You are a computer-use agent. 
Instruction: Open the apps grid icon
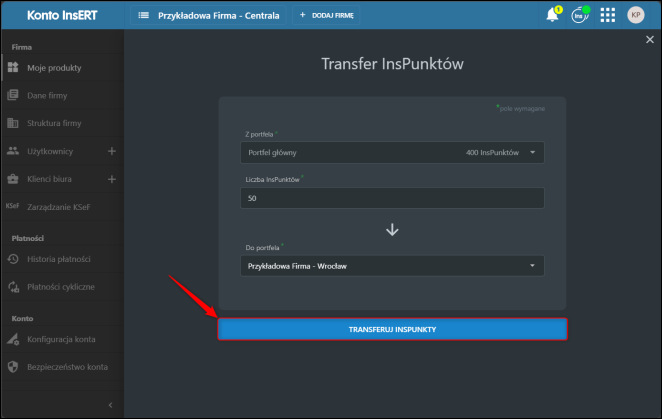point(608,15)
